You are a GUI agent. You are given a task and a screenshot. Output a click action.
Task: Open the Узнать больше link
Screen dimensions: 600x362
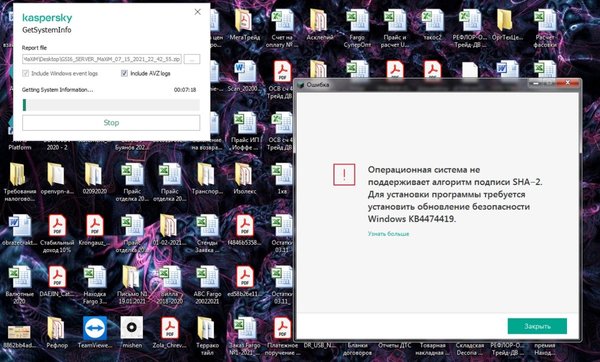pos(388,233)
